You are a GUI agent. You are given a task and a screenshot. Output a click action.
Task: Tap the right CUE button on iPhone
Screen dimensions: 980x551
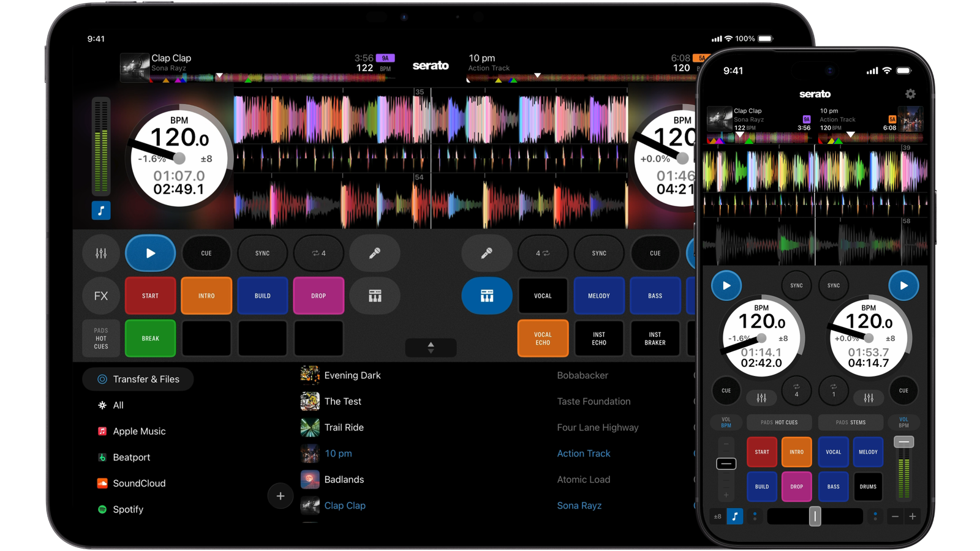(x=903, y=391)
